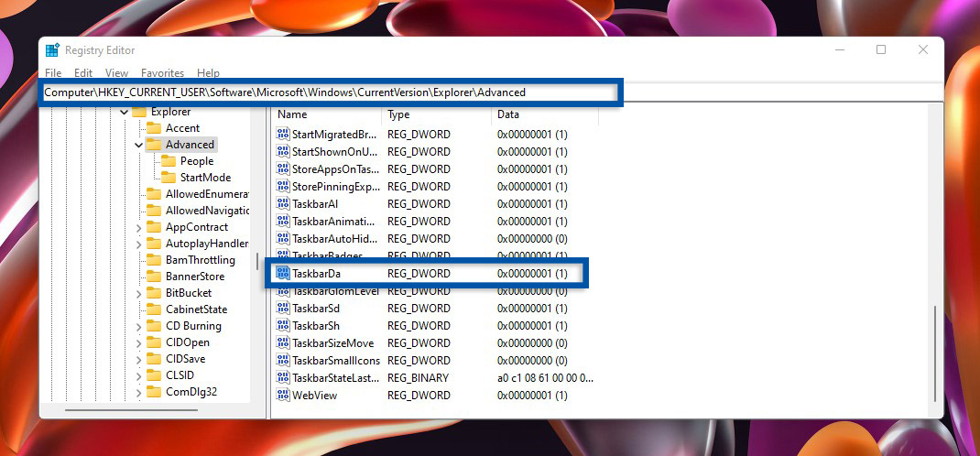Screen dimensions: 980x456
Task: Open the View menu
Action: click(x=117, y=73)
